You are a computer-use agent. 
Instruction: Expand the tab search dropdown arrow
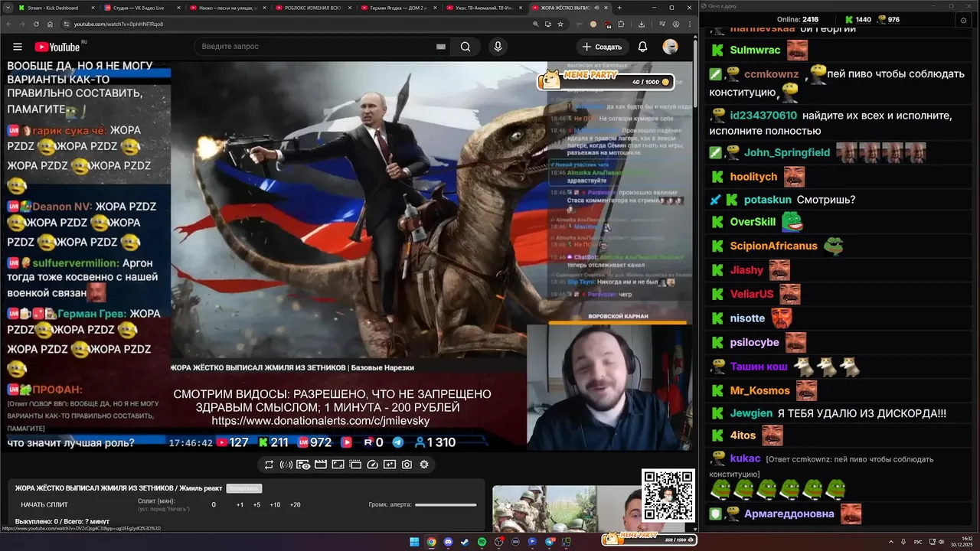point(6,8)
